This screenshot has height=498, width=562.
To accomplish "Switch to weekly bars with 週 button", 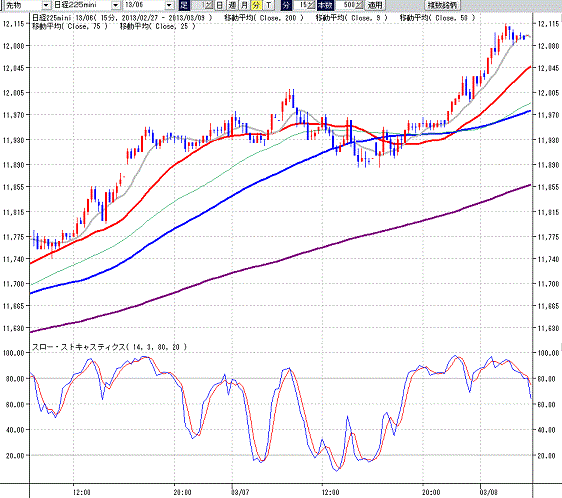I will point(232,5).
